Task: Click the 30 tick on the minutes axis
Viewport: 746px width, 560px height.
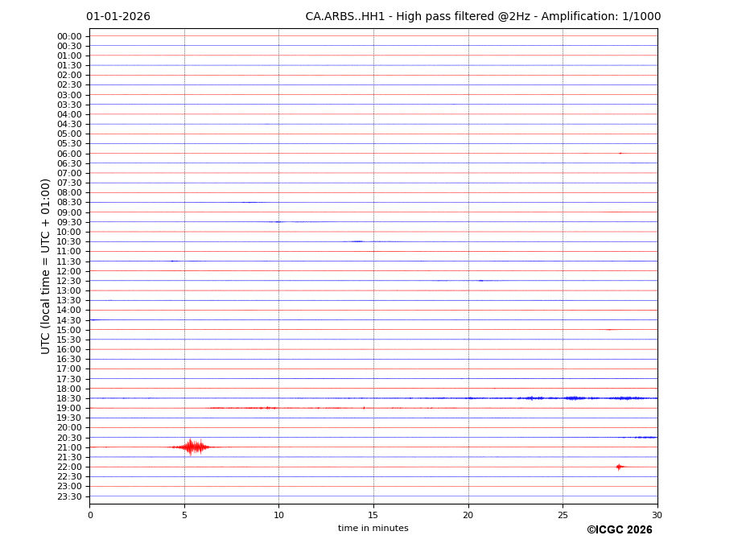Action: [657, 515]
